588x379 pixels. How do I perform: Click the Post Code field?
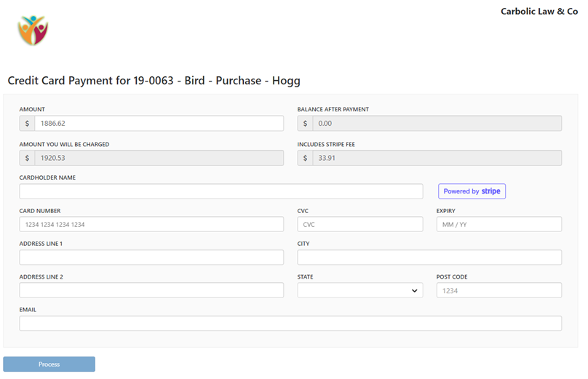[499, 290]
